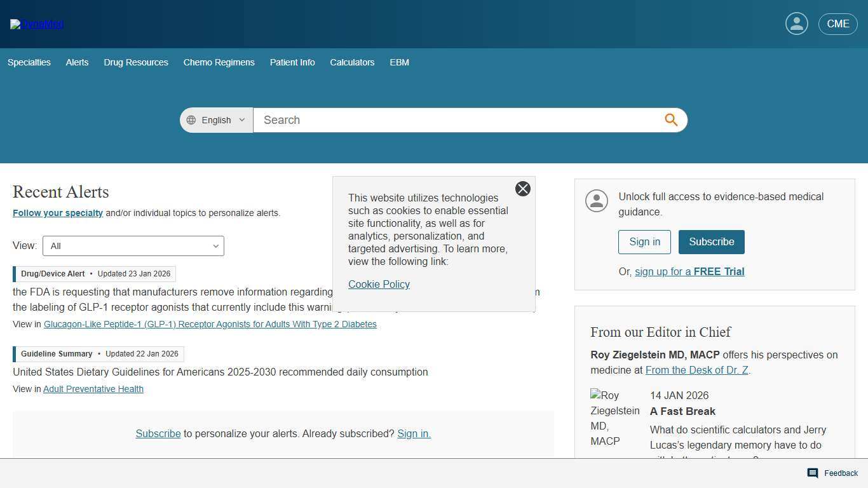The height and width of the screenshot is (488, 868).
Task: Close the cookie notice popup
Action: pos(522,189)
